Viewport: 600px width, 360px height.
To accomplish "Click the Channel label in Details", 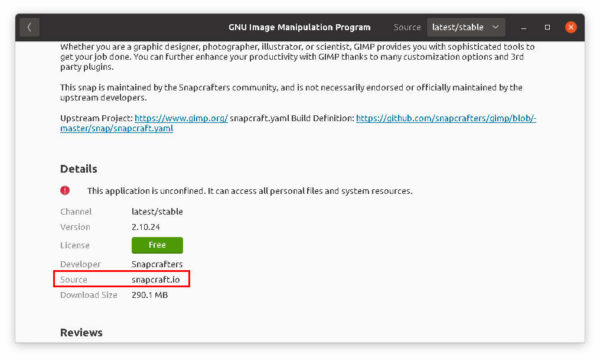I will click(x=76, y=212).
